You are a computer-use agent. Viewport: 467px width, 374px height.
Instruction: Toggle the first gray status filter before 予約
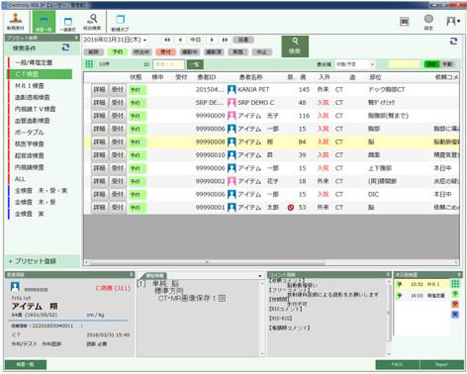tap(93, 52)
